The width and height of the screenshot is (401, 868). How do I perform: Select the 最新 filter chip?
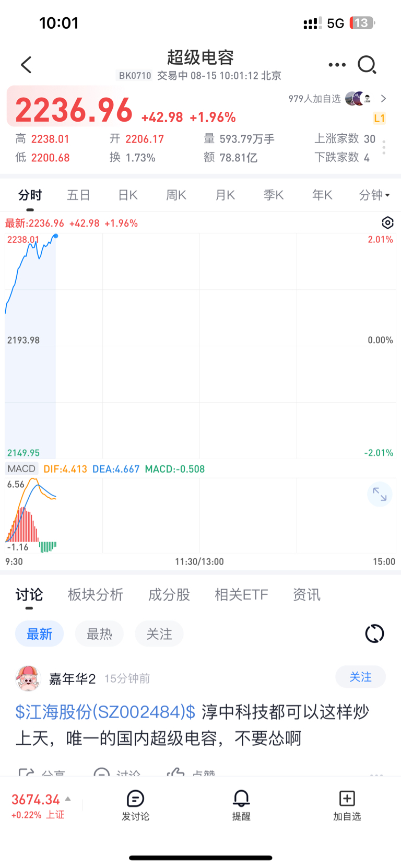[40, 634]
